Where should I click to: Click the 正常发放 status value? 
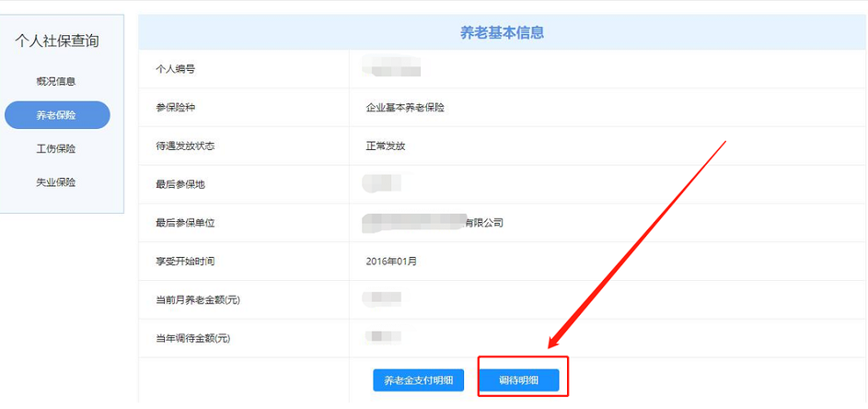[x=386, y=146]
